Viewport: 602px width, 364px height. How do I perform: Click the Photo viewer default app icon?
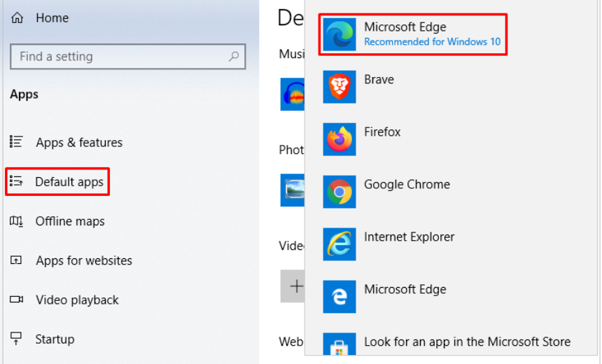coord(293,190)
